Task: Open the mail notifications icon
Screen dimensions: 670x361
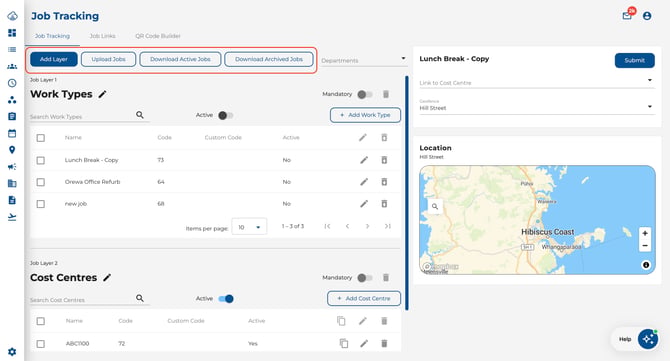Action: [627, 16]
